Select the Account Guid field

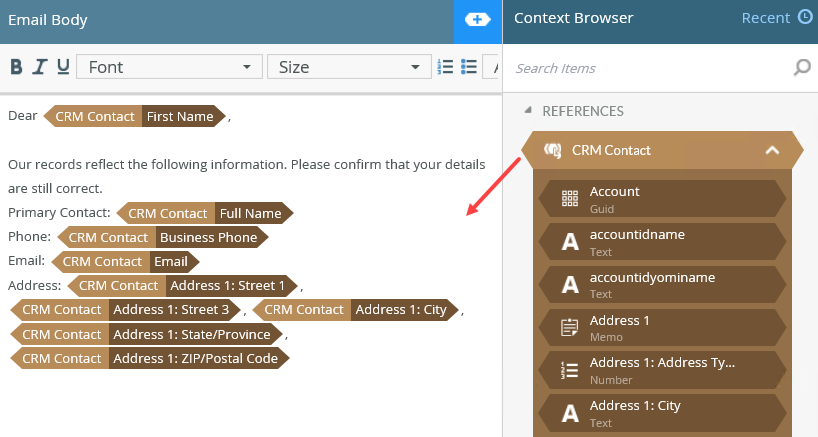662,198
